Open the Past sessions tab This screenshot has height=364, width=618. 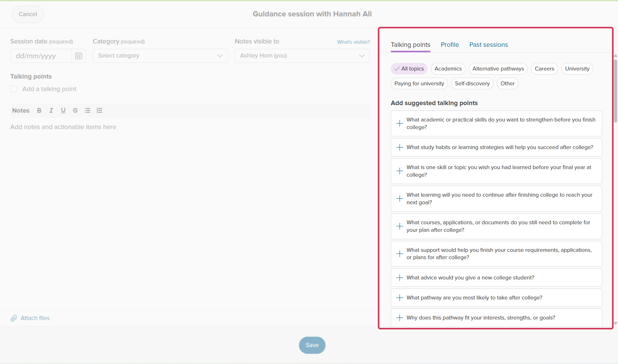tap(488, 45)
